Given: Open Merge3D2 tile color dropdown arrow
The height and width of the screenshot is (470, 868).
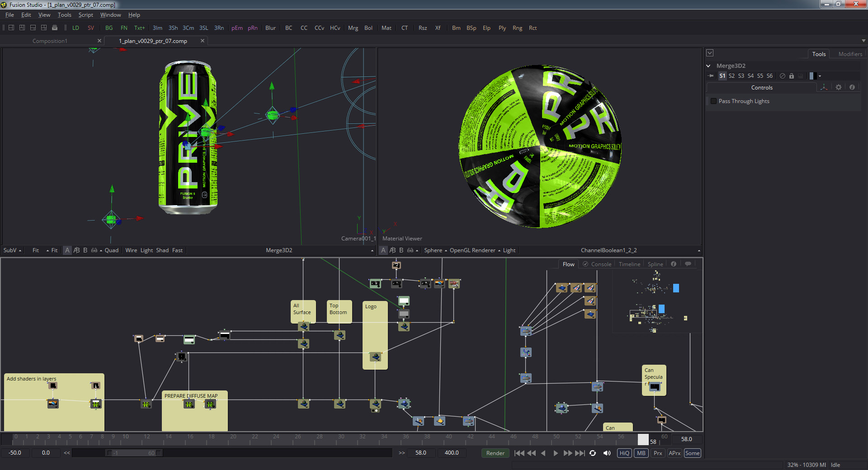Looking at the screenshot, I should tap(820, 76).
